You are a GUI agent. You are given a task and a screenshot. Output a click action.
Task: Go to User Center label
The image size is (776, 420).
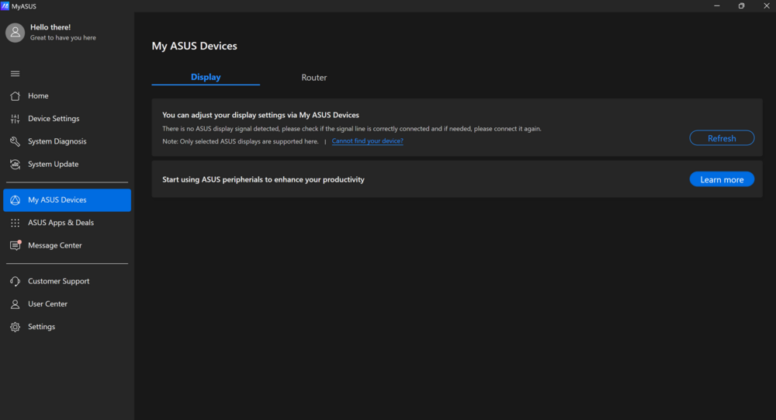[48, 304]
